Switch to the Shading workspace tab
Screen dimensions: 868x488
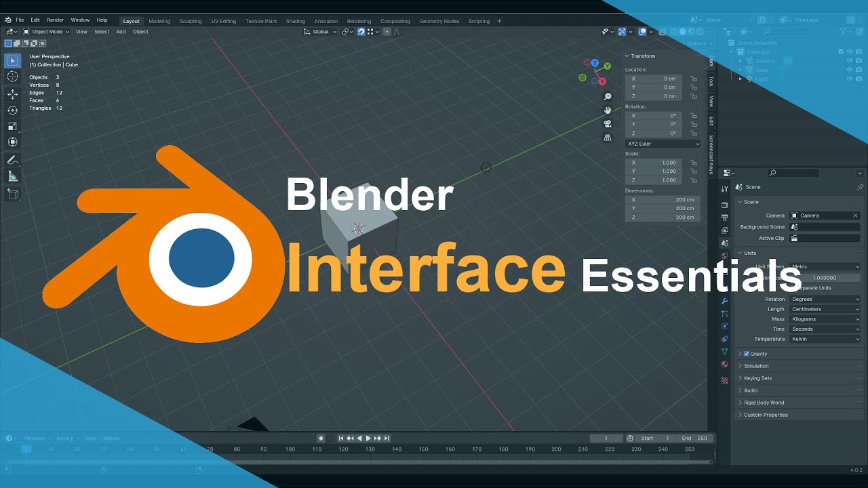tap(295, 21)
